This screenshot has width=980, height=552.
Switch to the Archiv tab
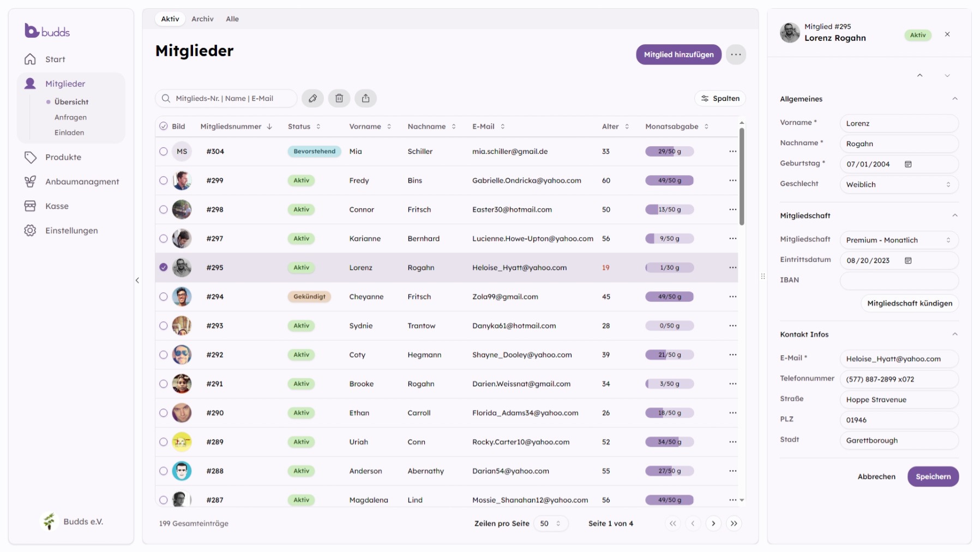202,19
